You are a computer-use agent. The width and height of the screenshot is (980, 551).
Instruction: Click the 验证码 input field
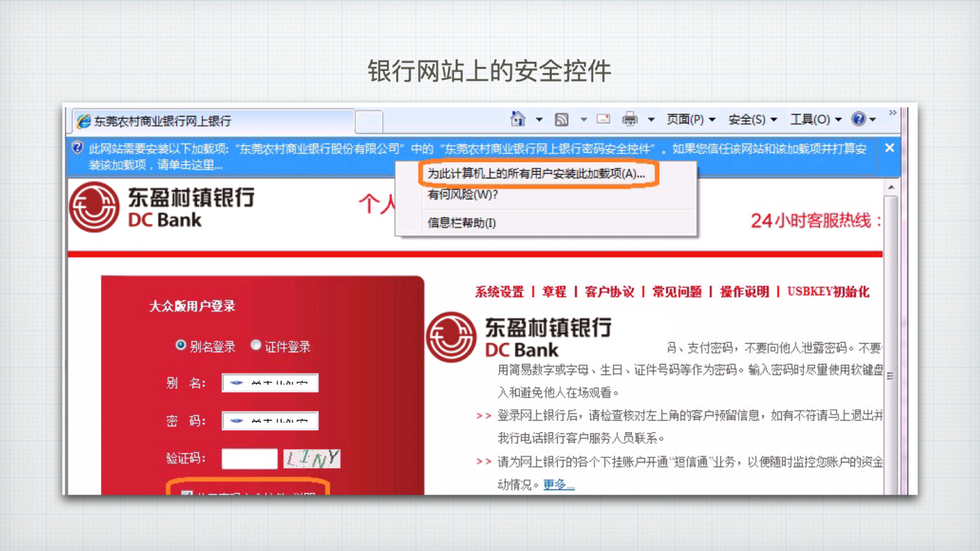pos(250,458)
